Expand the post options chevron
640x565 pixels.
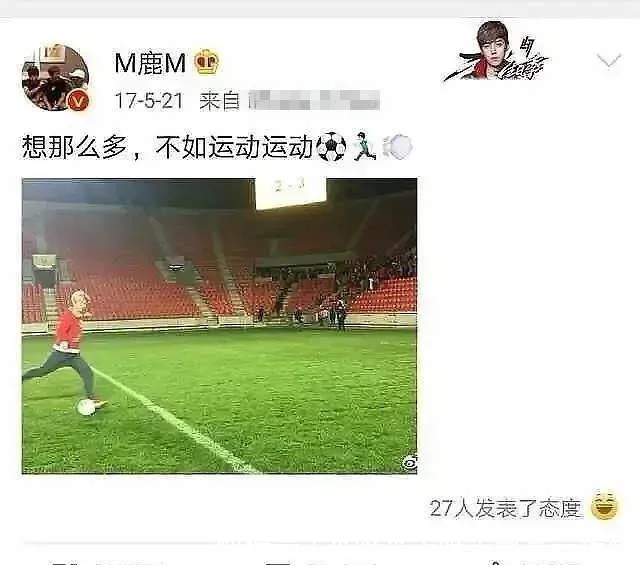[609, 60]
